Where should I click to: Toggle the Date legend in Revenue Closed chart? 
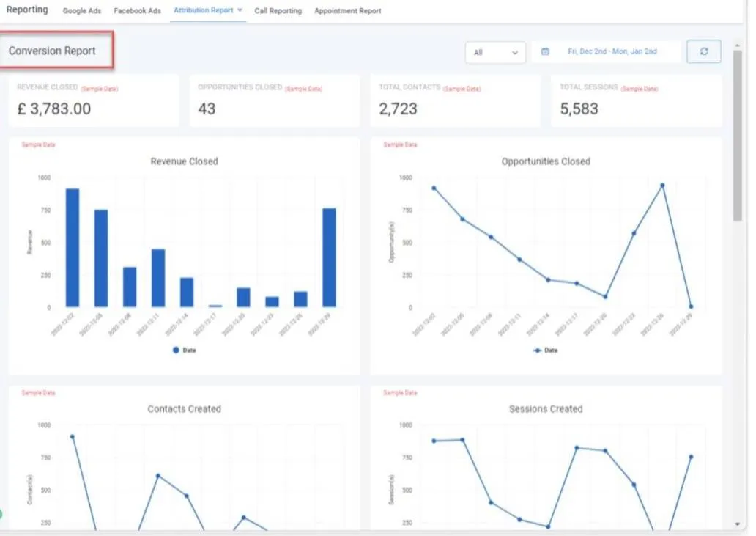(x=184, y=350)
